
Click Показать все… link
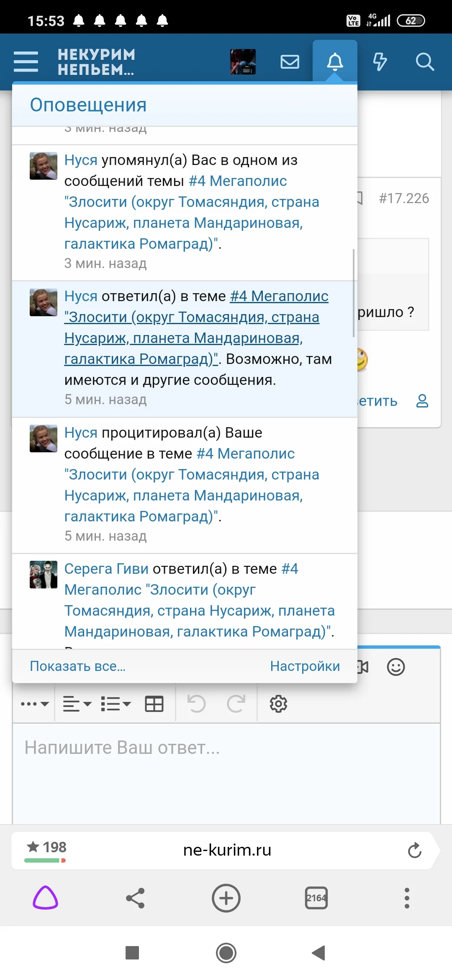point(78,666)
